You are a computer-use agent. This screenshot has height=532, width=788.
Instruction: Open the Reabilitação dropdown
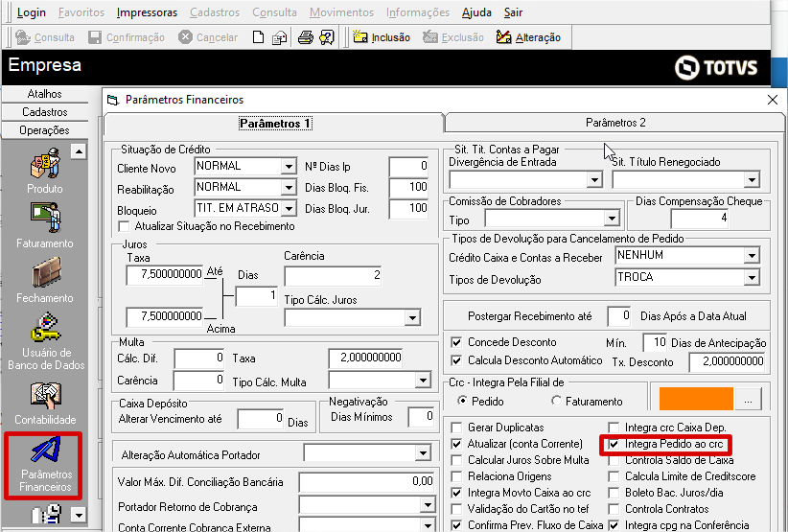[289, 187]
